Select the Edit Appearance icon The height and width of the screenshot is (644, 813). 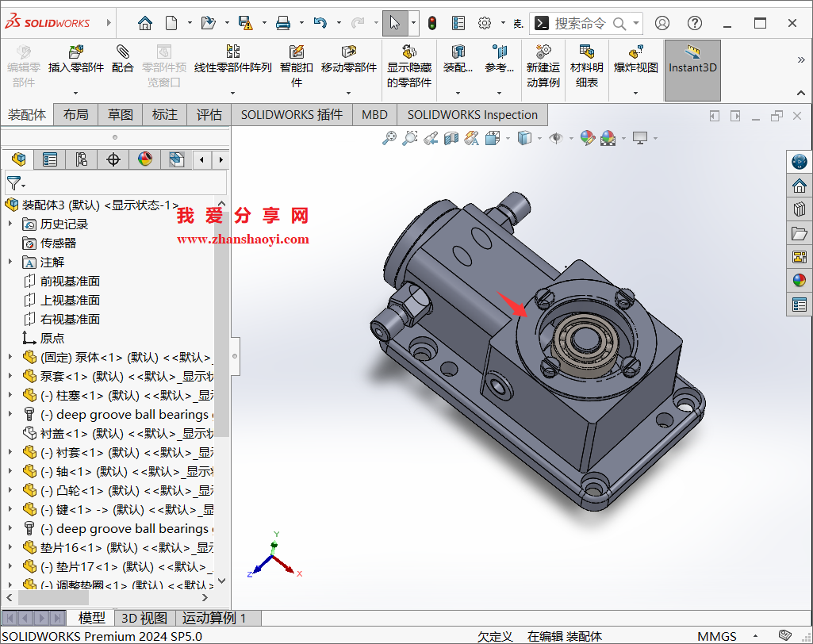pos(588,138)
